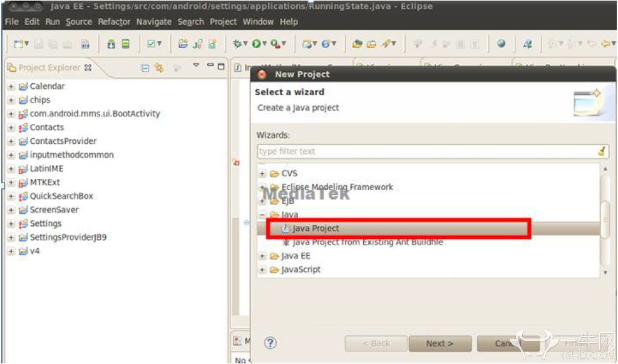Click the Next button
618x364 pixels.
440,343
